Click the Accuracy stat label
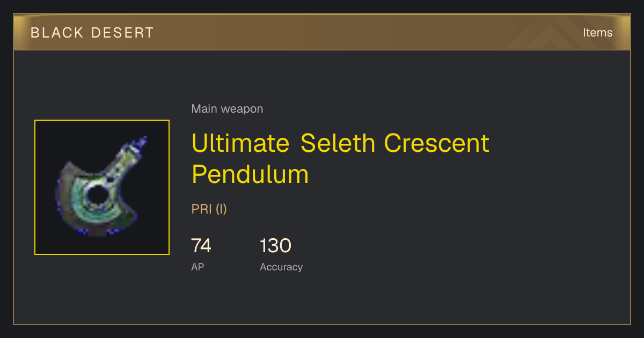 click(x=281, y=267)
